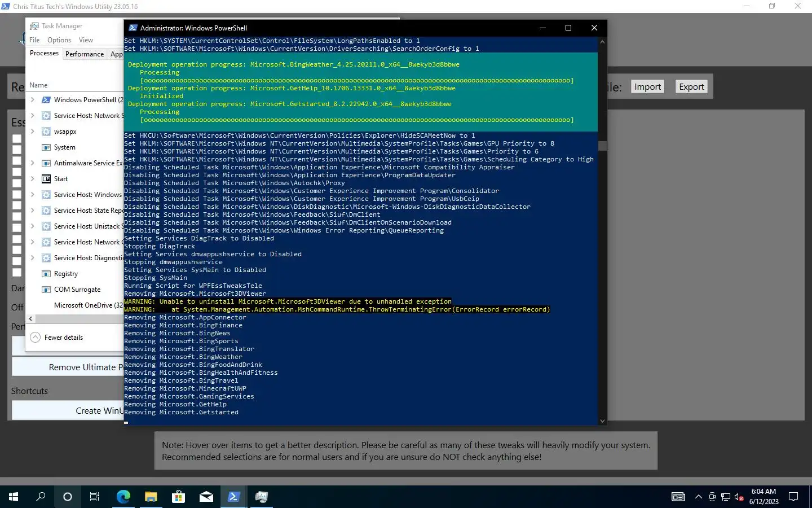812x508 pixels.
Task: Collapse Task Manager with Fewer details
Action: point(56,338)
